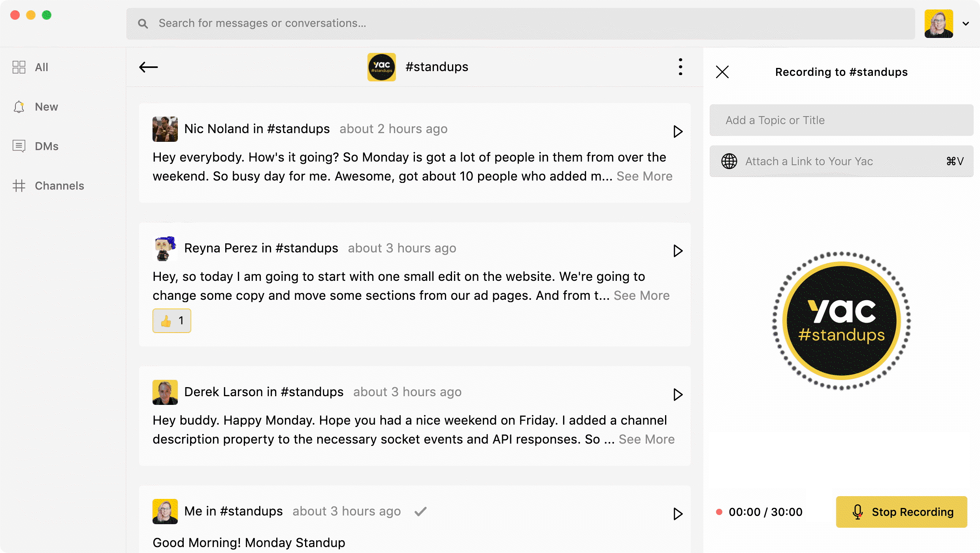Click the back arrow above the message list
This screenshot has width=980, height=553.
[x=149, y=67]
